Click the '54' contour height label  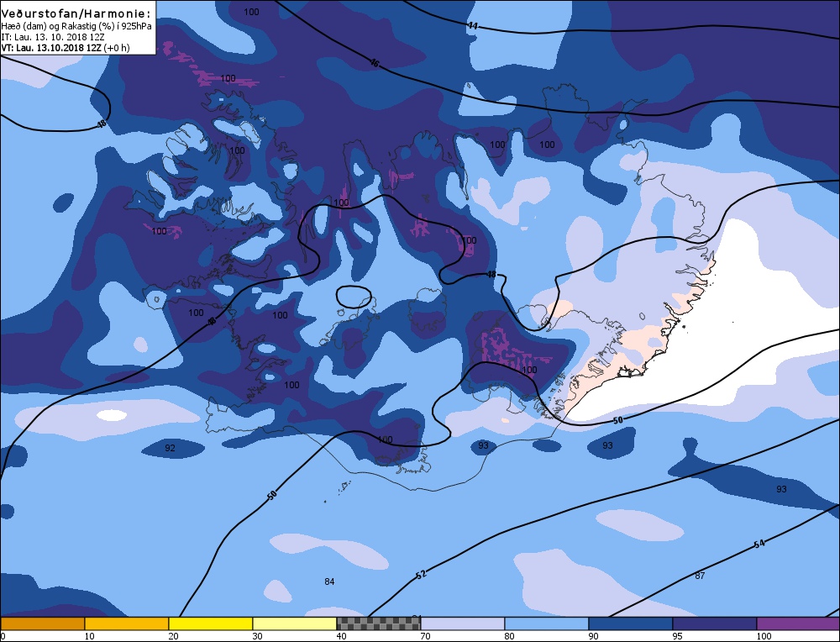click(759, 544)
